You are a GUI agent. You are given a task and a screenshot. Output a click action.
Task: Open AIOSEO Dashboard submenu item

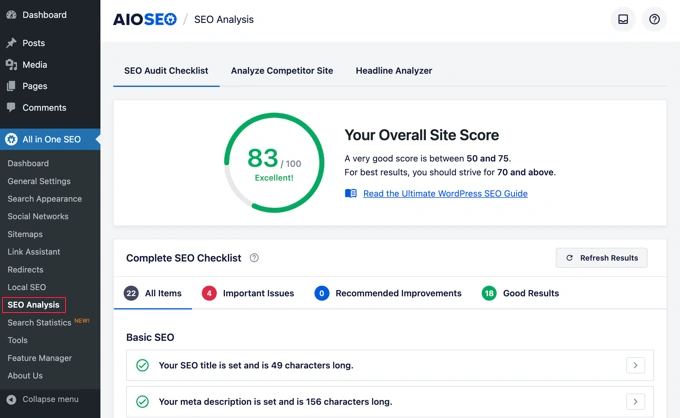[28, 163]
